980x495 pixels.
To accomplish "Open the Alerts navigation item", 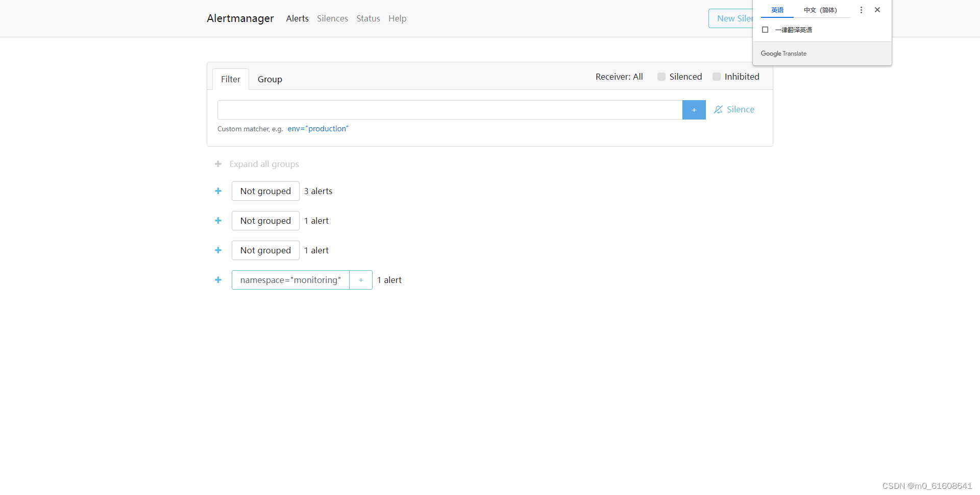I will point(298,18).
